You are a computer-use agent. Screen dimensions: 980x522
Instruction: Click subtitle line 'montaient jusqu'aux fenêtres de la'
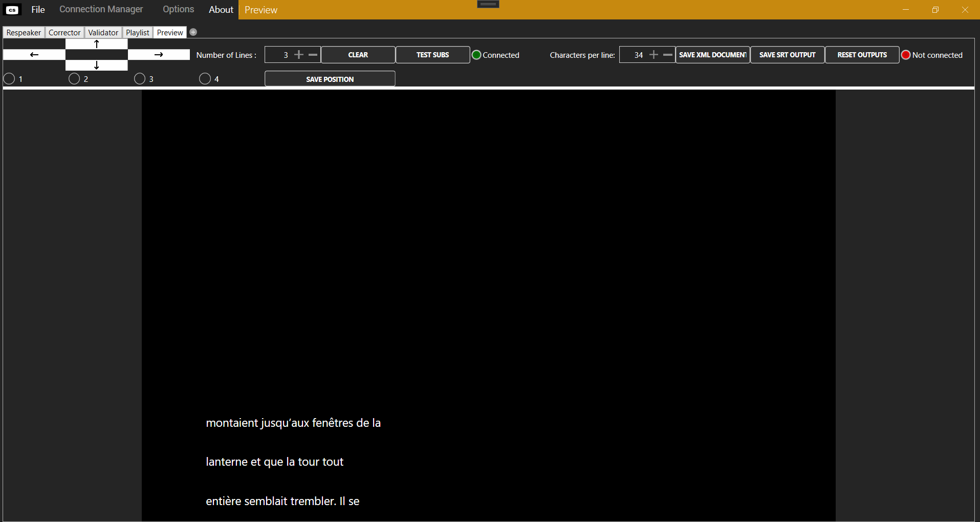(293, 423)
